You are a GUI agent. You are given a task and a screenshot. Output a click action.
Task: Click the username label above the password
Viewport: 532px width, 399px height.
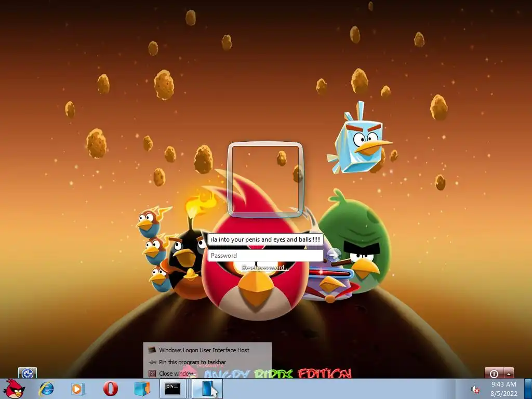click(265, 239)
